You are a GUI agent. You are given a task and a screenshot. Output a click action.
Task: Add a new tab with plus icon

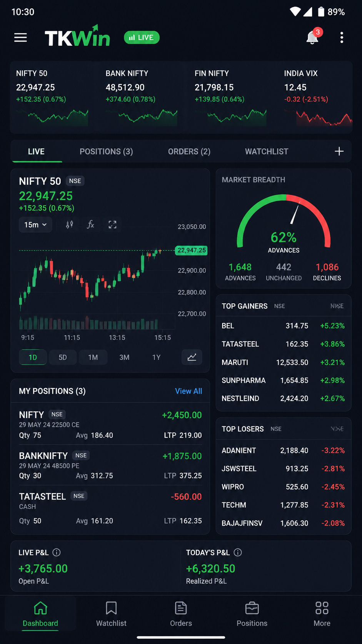pos(339,151)
